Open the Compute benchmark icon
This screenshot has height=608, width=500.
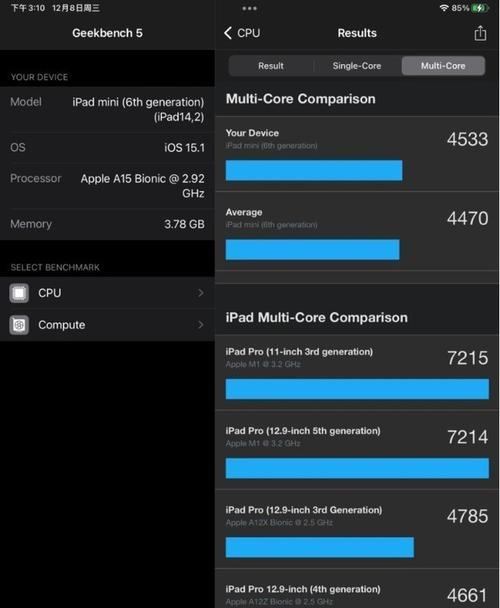(19, 325)
